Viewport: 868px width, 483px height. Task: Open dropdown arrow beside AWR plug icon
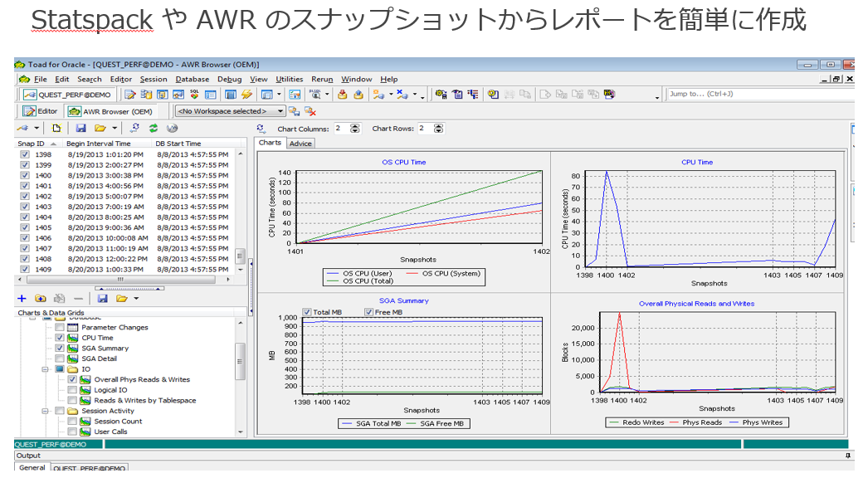click(x=37, y=129)
